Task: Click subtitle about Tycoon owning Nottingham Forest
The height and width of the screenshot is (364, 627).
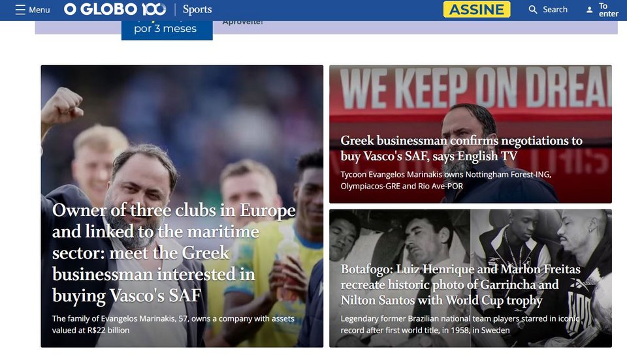Action: [x=446, y=180]
